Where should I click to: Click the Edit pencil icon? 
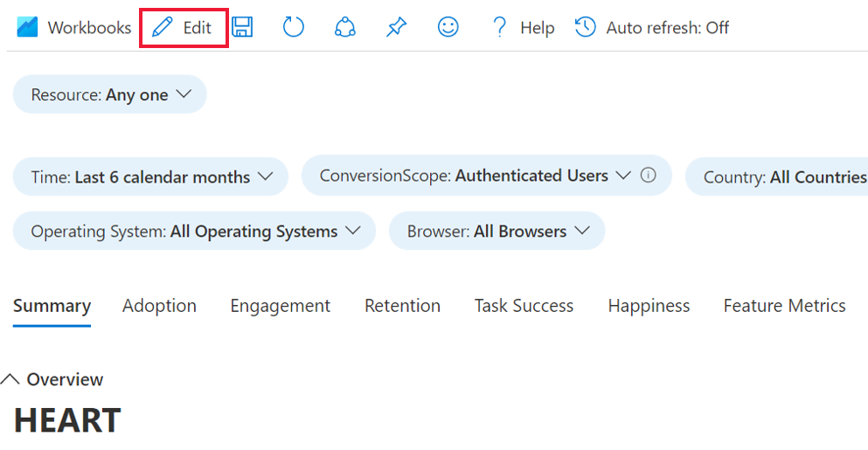(x=163, y=28)
